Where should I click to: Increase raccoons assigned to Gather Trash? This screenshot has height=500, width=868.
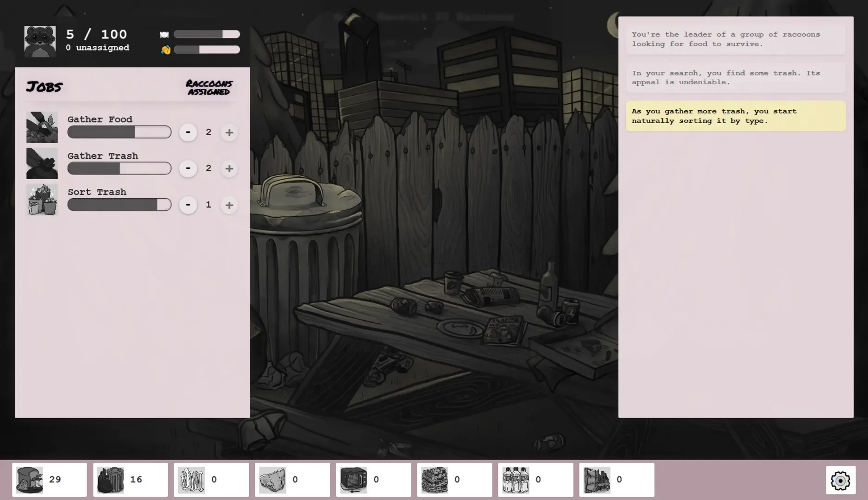click(229, 169)
